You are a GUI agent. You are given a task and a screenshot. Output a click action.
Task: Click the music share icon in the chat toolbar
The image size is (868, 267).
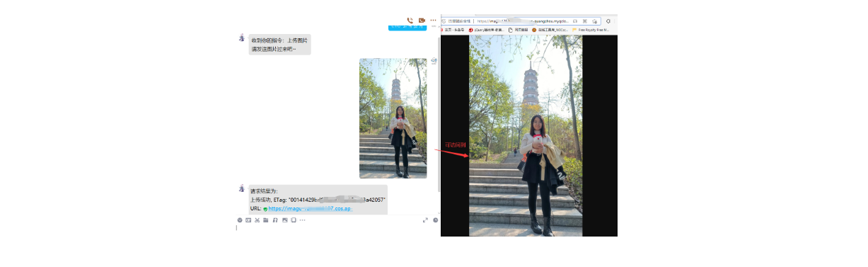pyautogui.click(x=275, y=220)
